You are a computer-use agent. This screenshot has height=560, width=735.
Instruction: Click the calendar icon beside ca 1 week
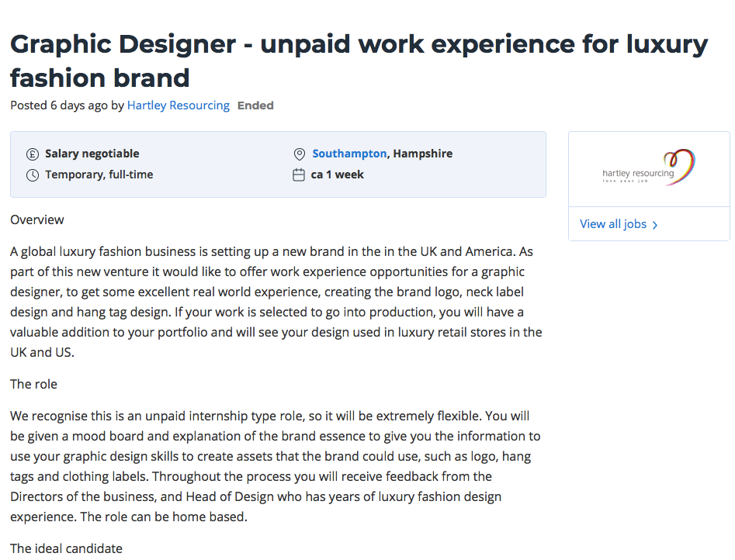pyautogui.click(x=299, y=175)
